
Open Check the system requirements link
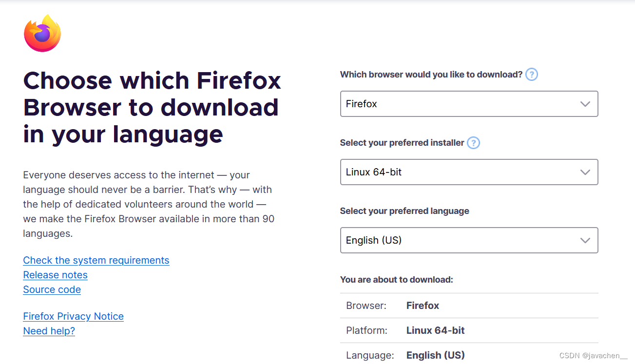[x=96, y=260]
